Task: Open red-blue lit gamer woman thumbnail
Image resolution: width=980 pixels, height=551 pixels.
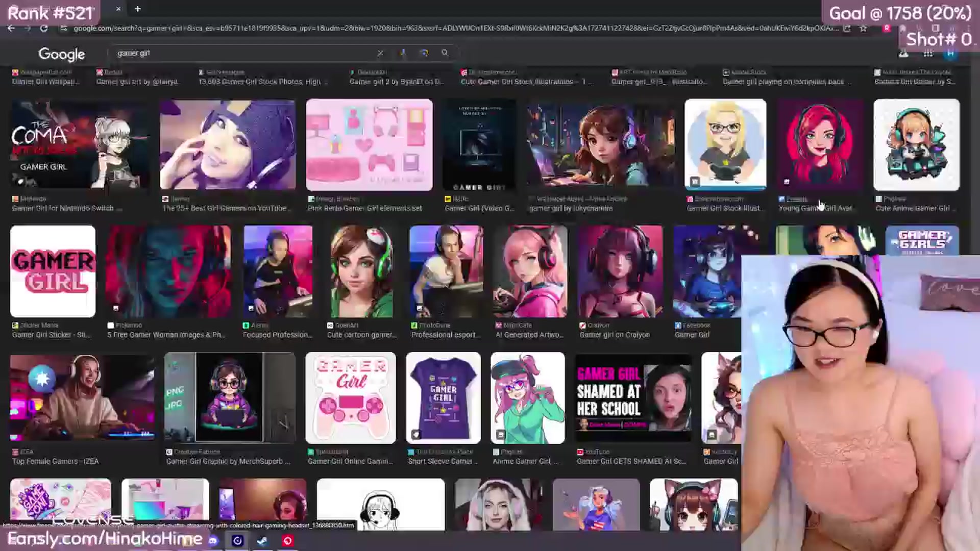Action: pyautogui.click(x=168, y=271)
